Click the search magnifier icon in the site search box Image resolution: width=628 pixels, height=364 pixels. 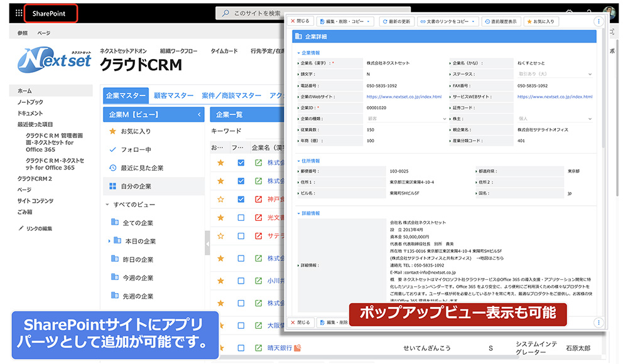tap(225, 13)
